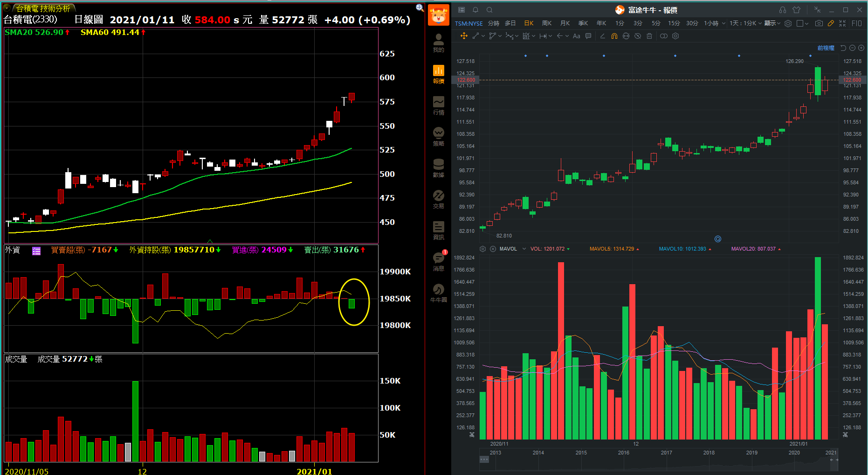Select the 15分 interval
The width and height of the screenshot is (868, 475).
(x=674, y=23)
